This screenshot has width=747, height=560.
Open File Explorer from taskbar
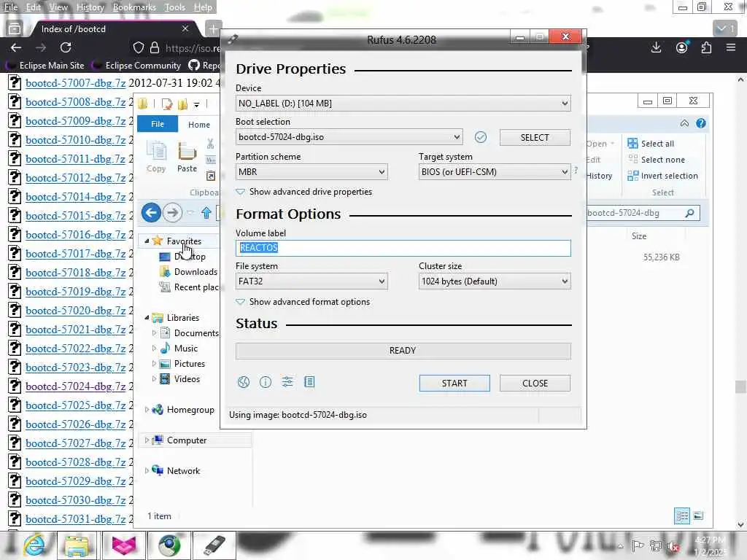coord(77,545)
